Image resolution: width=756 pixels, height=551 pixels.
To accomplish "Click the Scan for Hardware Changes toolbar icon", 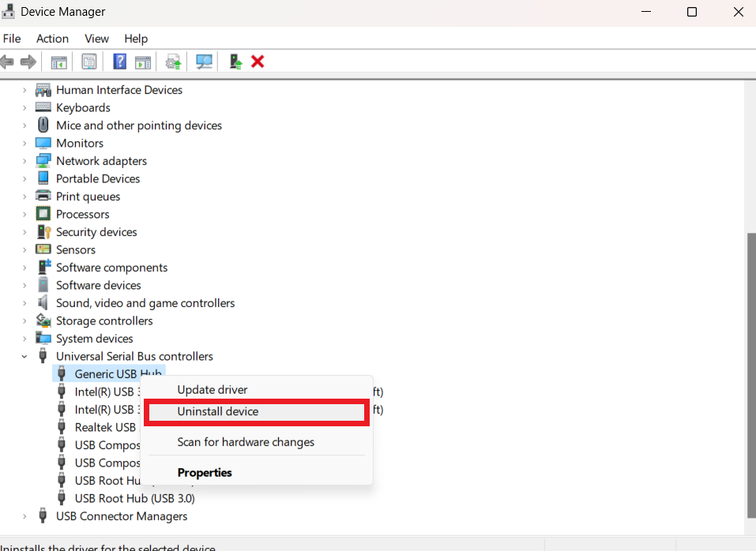I will coord(204,61).
